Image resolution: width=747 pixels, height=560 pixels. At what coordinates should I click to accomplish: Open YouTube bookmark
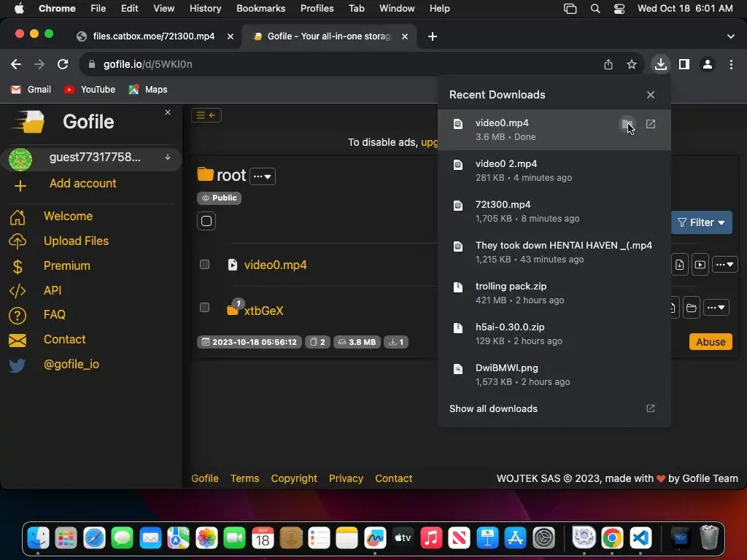tap(90, 90)
